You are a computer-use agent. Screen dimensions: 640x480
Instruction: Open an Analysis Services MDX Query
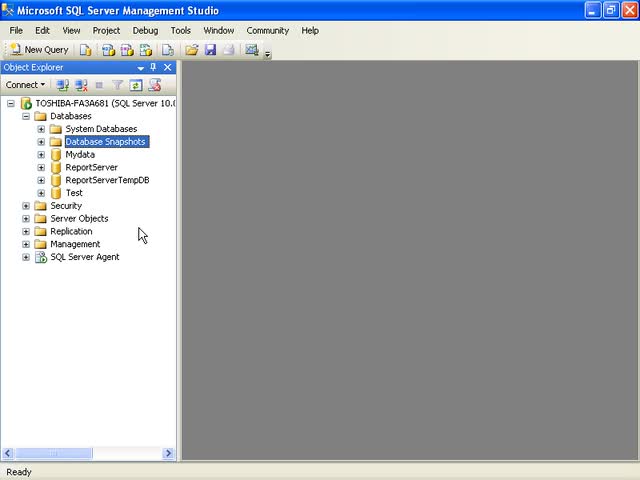coord(108,50)
